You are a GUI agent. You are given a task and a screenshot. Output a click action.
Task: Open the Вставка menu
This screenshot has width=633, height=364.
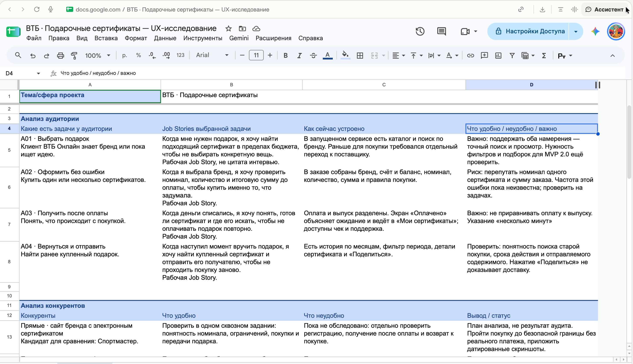pos(106,38)
